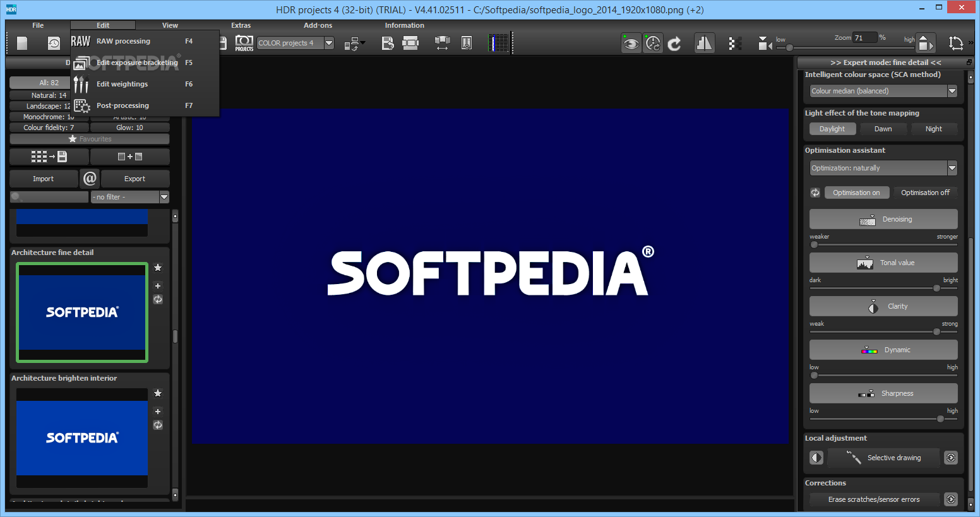Click the checkered pixel pattern icon
This screenshot has width=980, height=517.
(734, 44)
